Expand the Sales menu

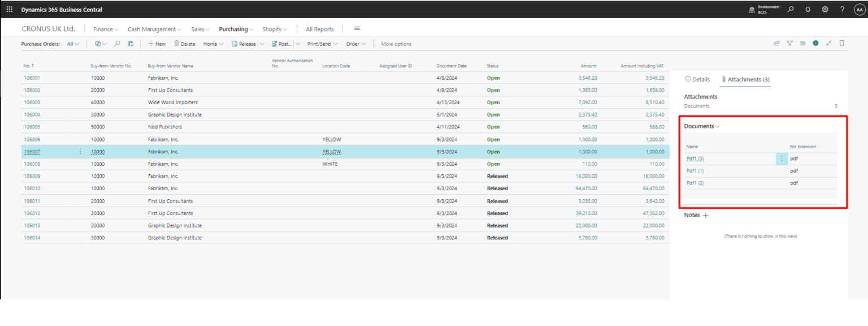[x=201, y=29]
